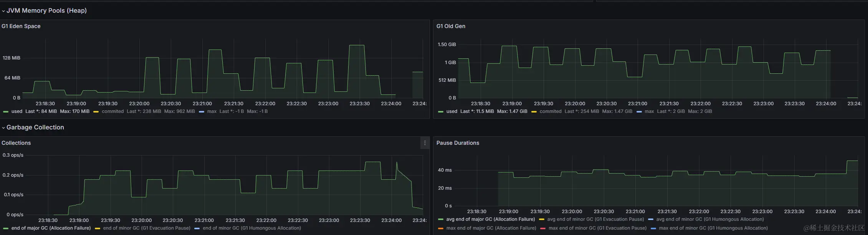Open the Collections panel three-dot menu
The image size is (868, 235).
click(x=425, y=143)
